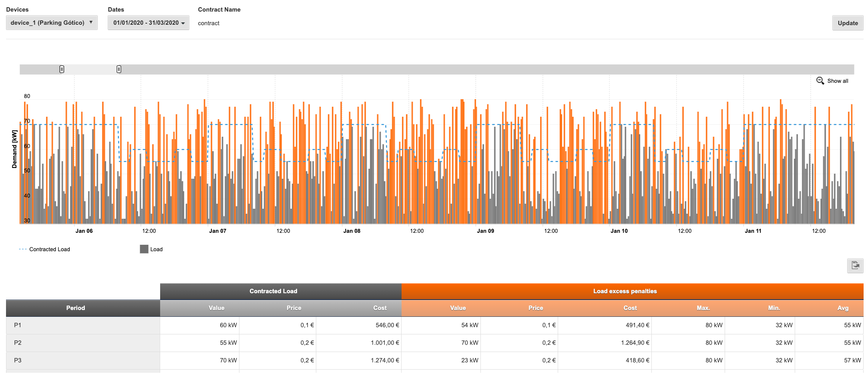868x376 pixels.
Task: Open the Devices dropdown for Parking Gótico
Action: [52, 23]
